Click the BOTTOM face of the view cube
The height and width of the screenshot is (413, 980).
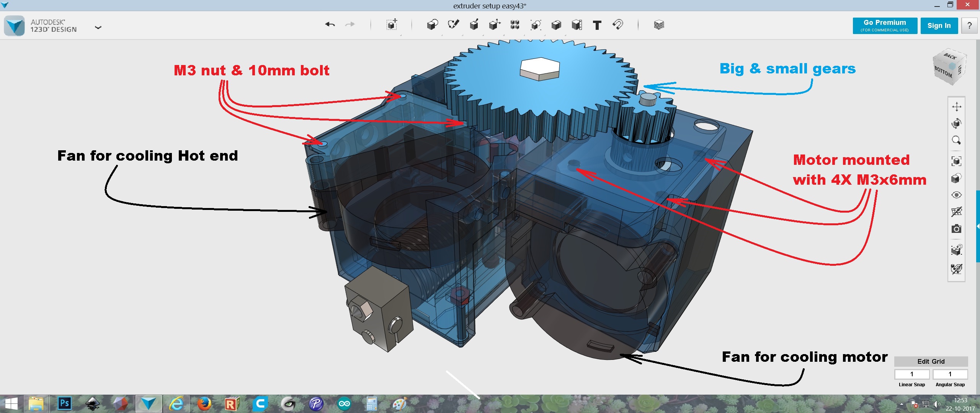(x=943, y=72)
